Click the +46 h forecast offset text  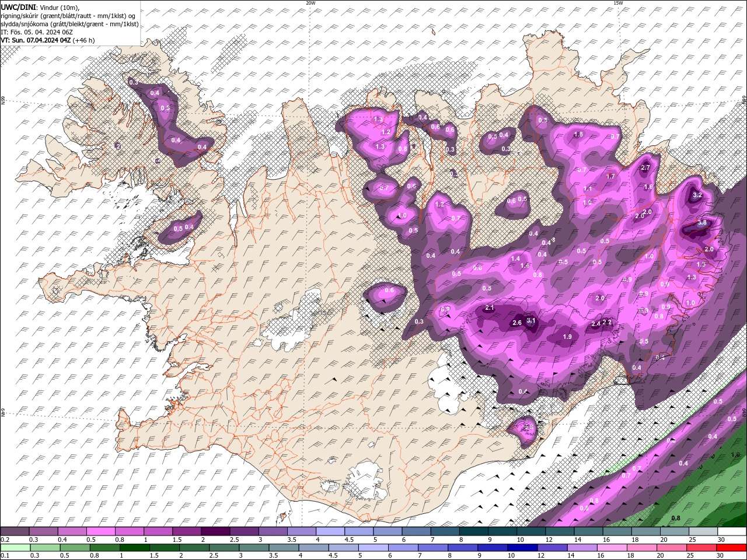[84, 40]
